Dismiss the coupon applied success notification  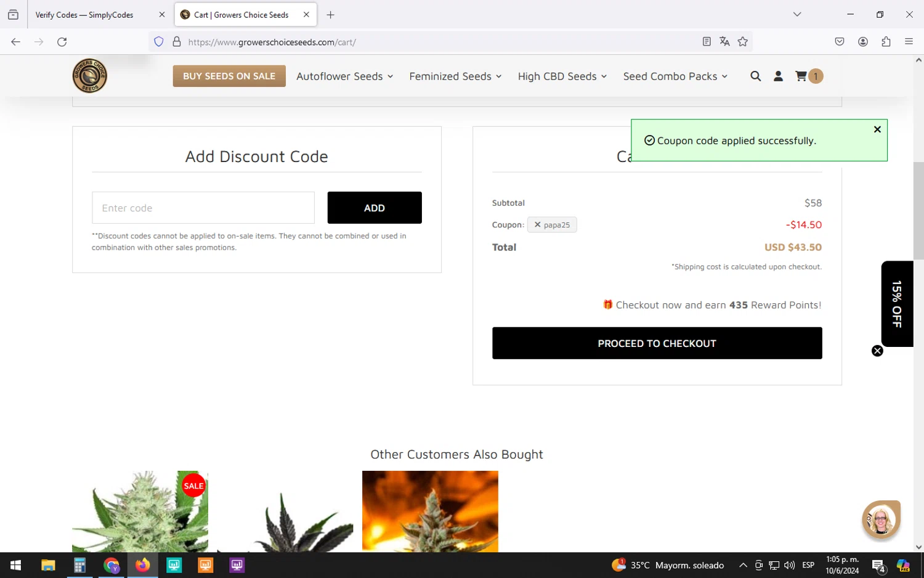point(877,129)
